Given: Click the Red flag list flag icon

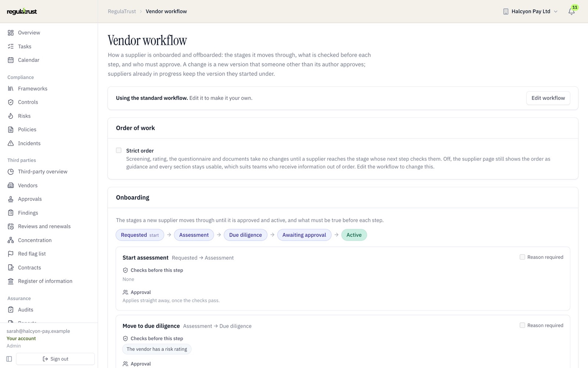Looking at the screenshot, I should coord(11,254).
